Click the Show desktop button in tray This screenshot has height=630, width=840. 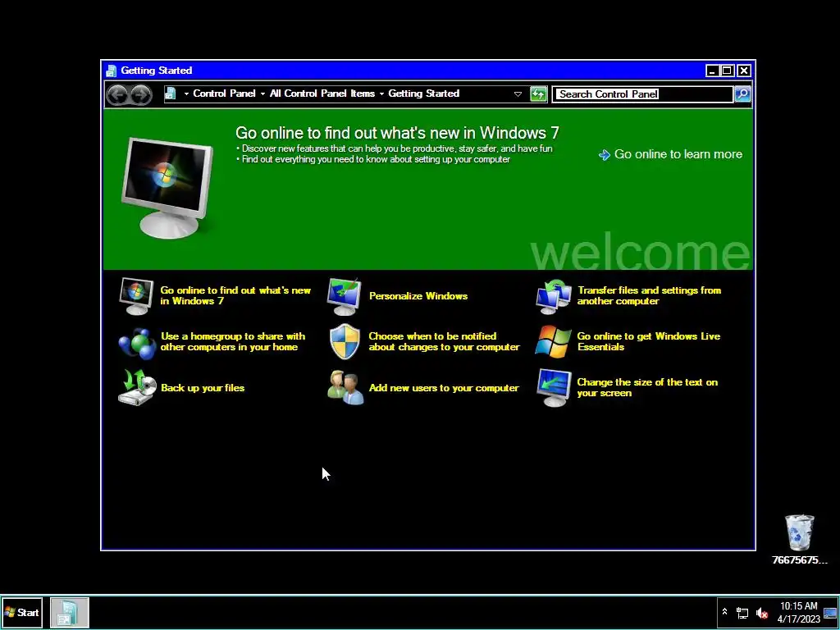pos(831,613)
